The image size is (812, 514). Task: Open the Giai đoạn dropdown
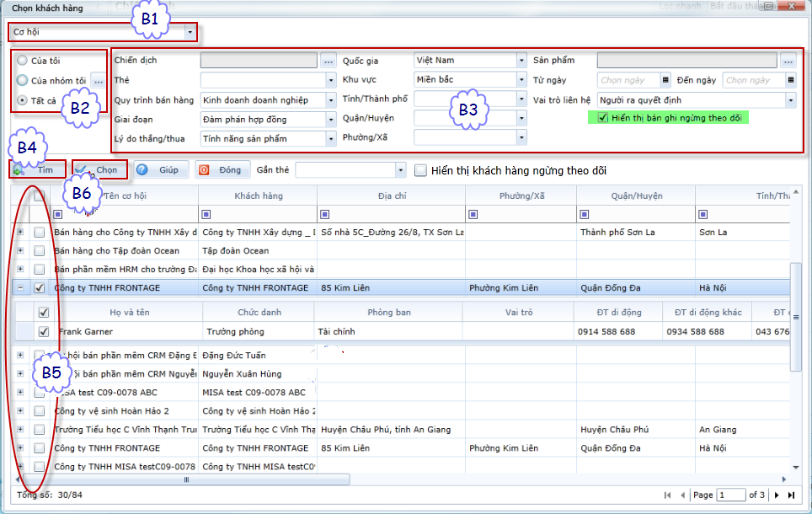pos(330,120)
